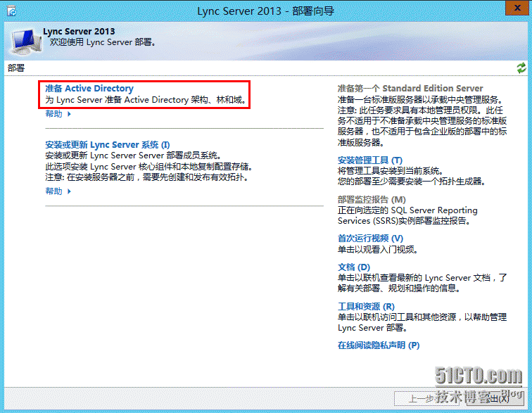
Task: Open 安装管理工具 (T) link
Action: [x=370, y=160]
